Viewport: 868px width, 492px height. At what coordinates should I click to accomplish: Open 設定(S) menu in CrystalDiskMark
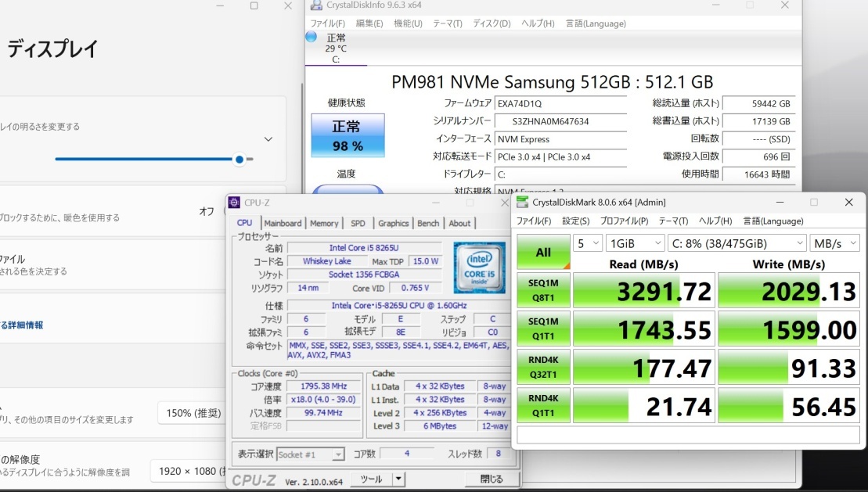coord(576,221)
